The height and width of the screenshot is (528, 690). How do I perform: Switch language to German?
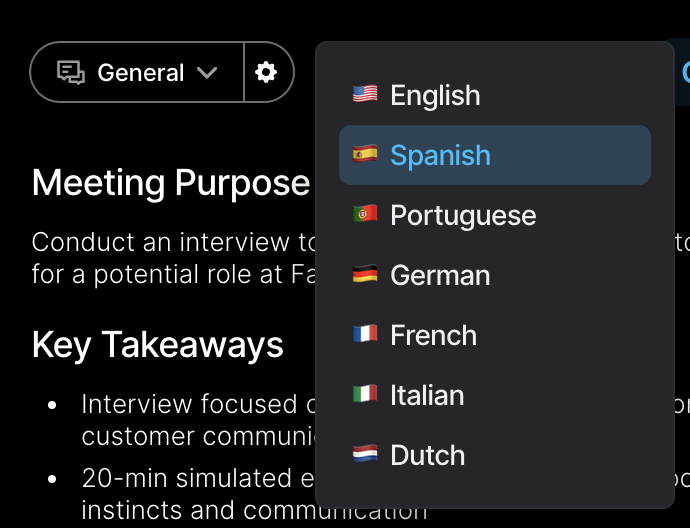(x=495, y=275)
